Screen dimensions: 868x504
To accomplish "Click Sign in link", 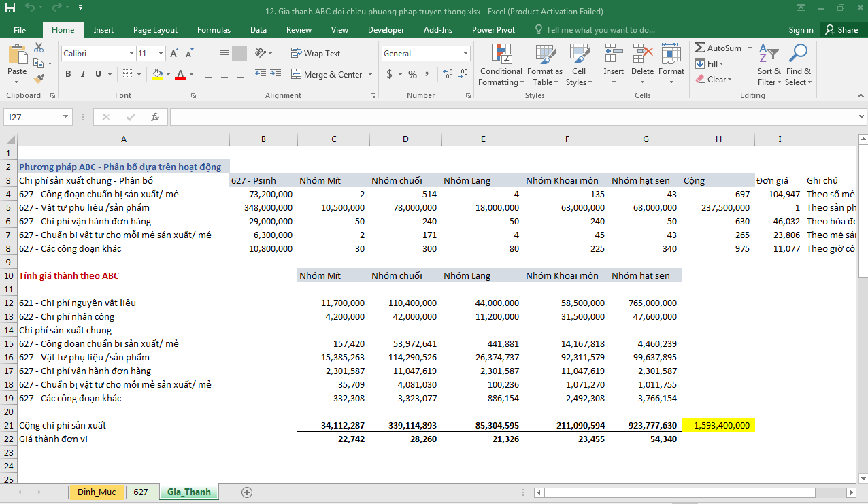I will 801,30.
